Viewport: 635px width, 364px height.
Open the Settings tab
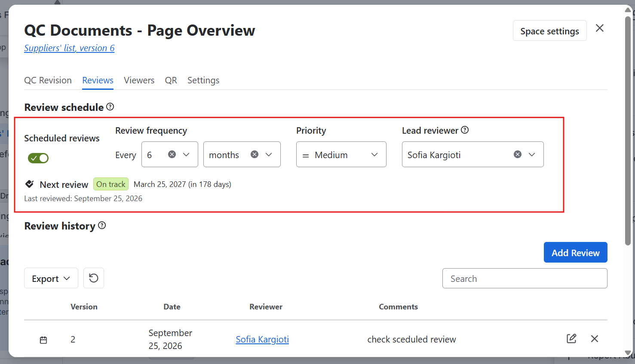click(203, 80)
